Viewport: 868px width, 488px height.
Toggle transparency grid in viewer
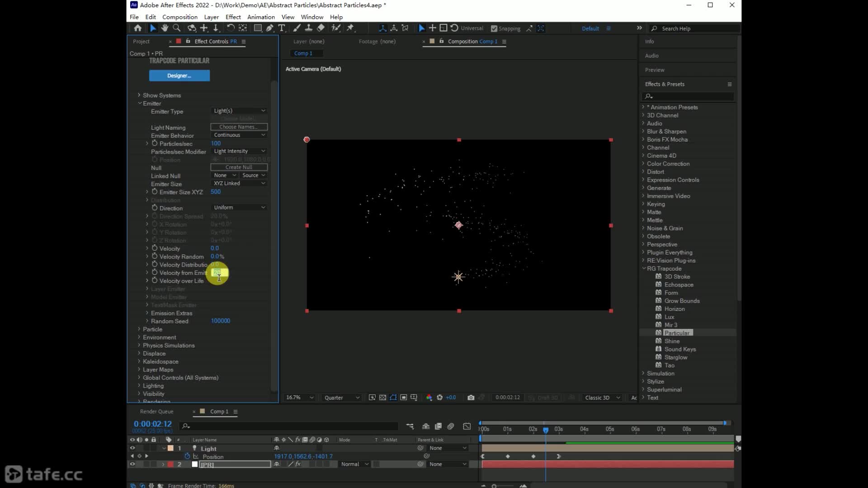[x=382, y=398]
